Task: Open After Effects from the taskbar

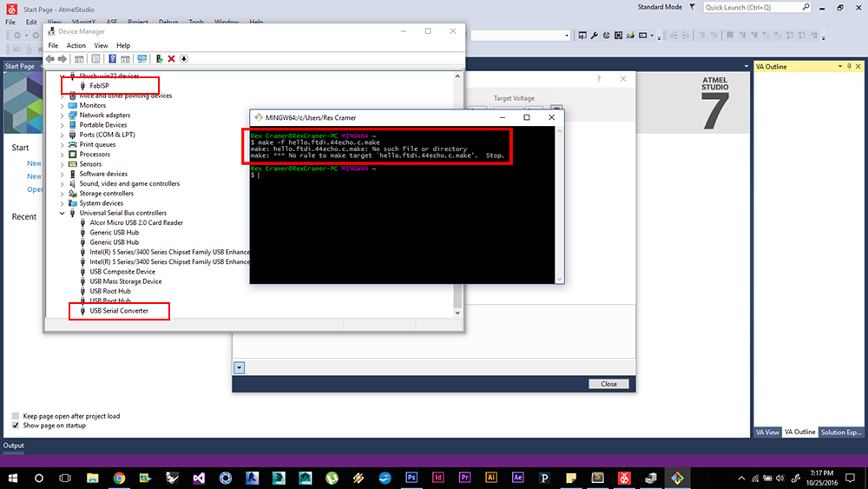Action: [517, 478]
